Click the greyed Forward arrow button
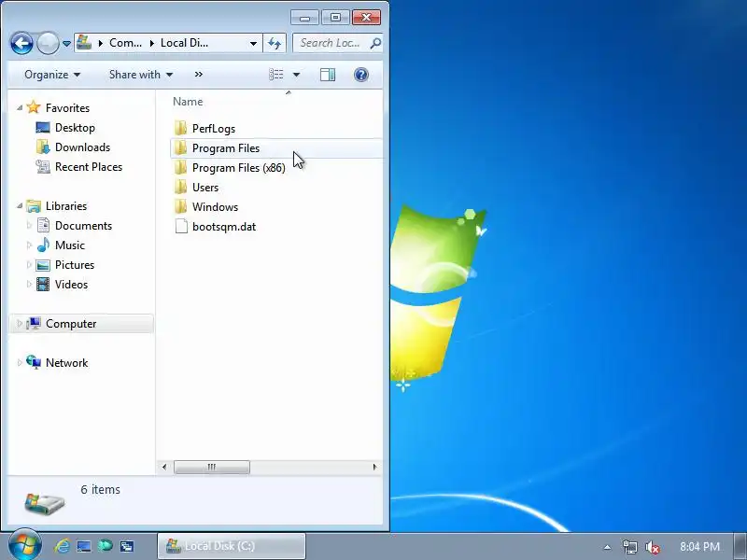Image resolution: width=747 pixels, height=560 pixels. (x=48, y=44)
